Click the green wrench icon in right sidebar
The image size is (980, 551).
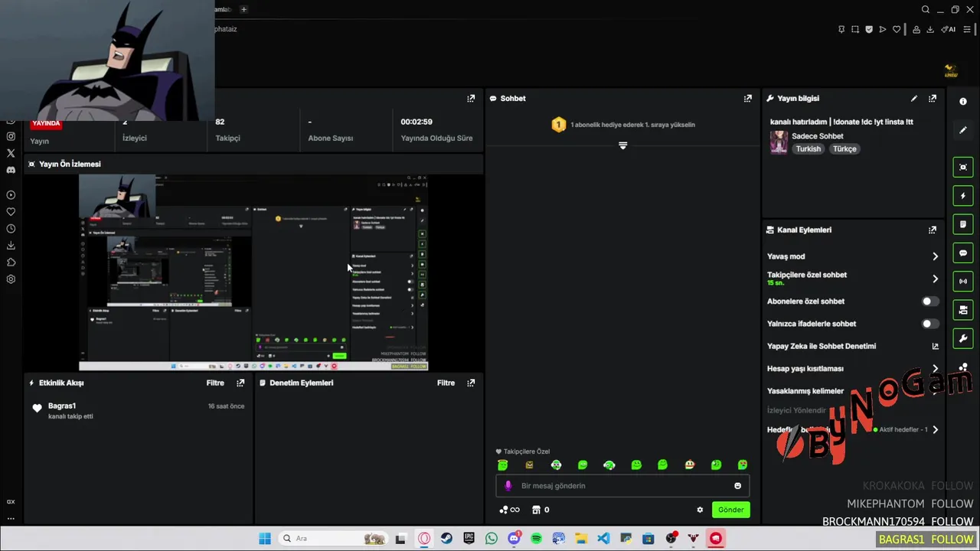[963, 338]
